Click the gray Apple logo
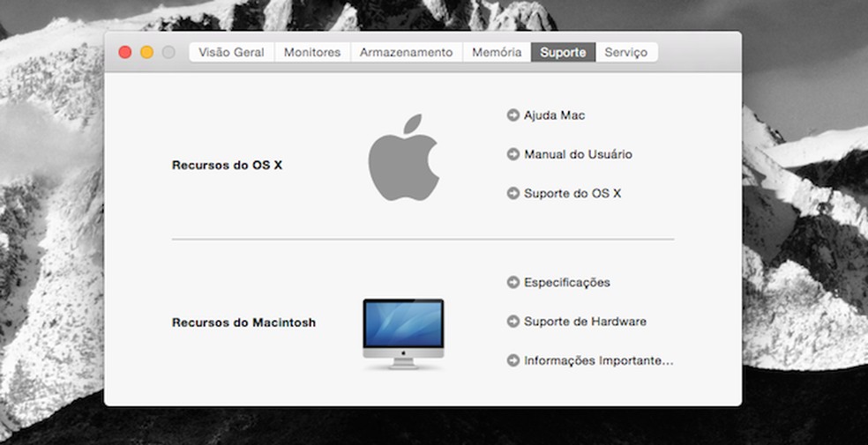This screenshot has width=868, height=445. coord(403,158)
